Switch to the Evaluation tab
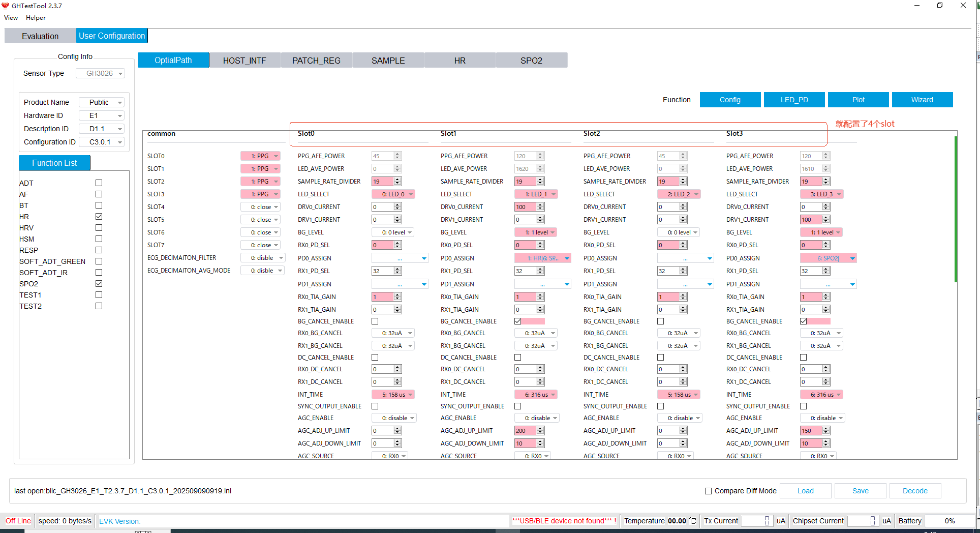This screenshot has height=533, width=980. [x=40, y=36]
